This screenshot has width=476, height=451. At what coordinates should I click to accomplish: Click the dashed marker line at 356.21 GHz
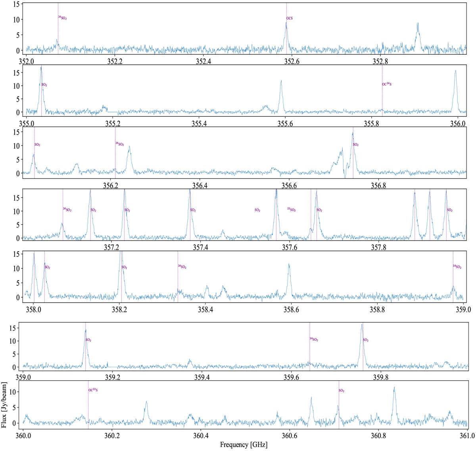[115, 159]
